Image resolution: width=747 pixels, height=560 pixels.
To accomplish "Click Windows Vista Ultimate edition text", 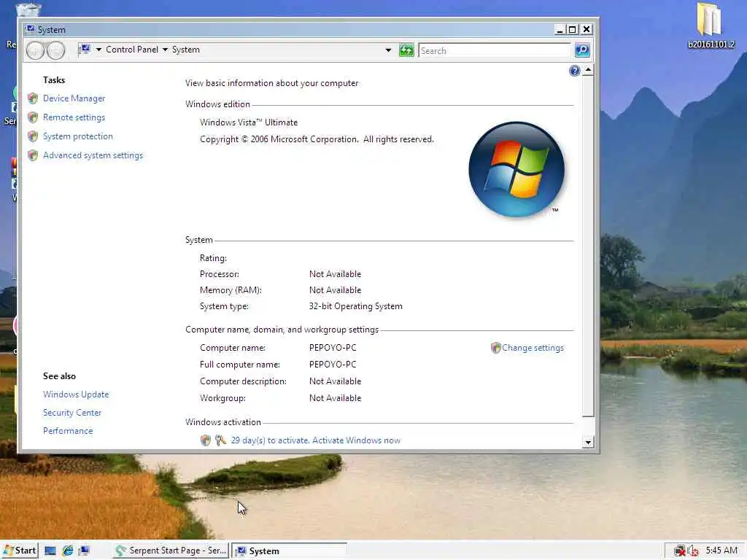I will 249,122.
